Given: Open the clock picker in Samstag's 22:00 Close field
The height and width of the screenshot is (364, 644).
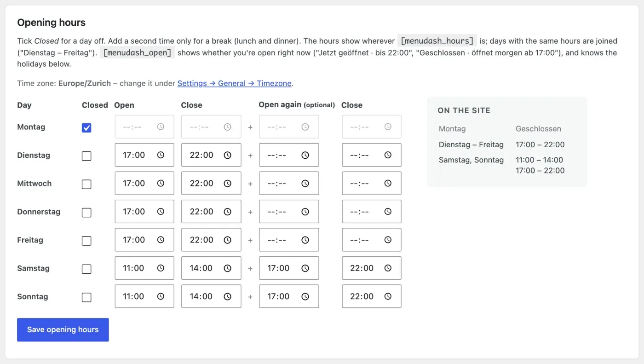Looking at the screenshot, I should click(x=388, y=268).
